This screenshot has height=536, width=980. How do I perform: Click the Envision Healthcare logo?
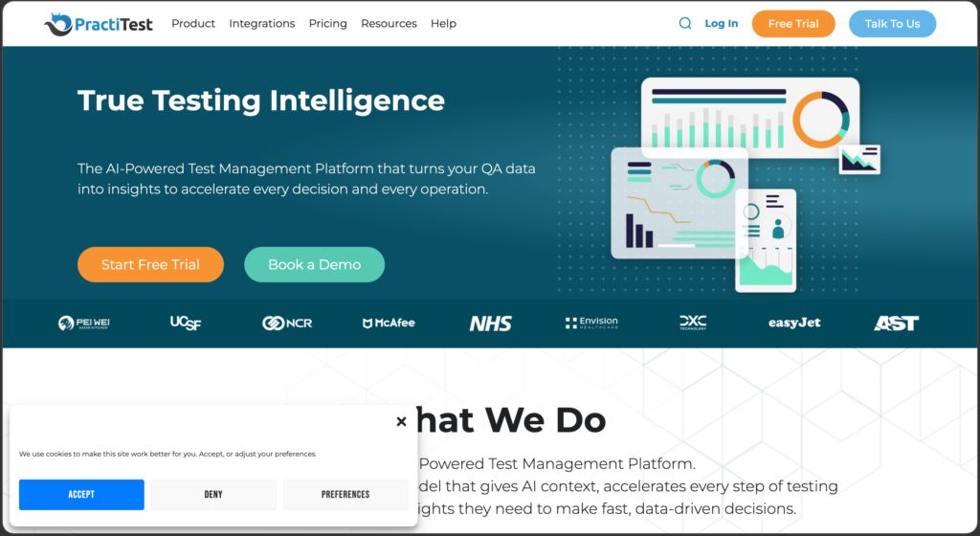[x=591, y=323]
